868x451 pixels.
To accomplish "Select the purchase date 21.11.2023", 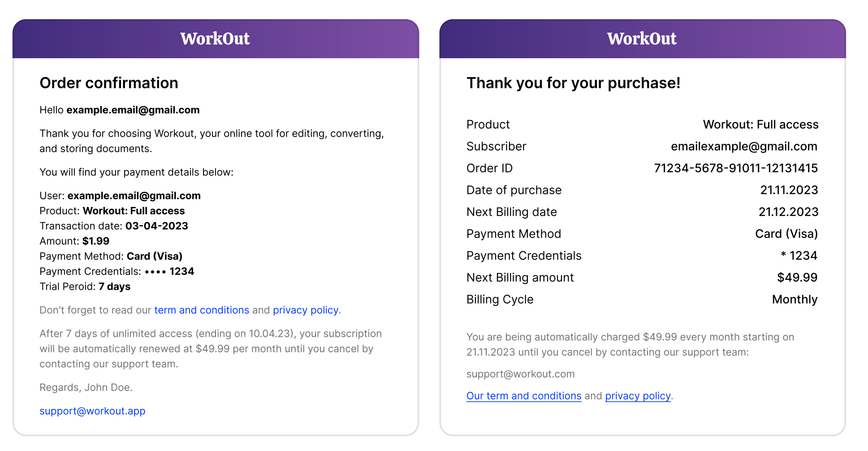I will (x=789, y=189).
